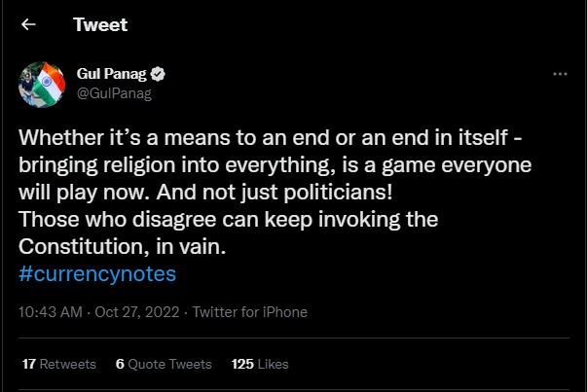Open the three-dot more options menu
Image resolution: width=587 pixels, height=392 pixels.
560,74
